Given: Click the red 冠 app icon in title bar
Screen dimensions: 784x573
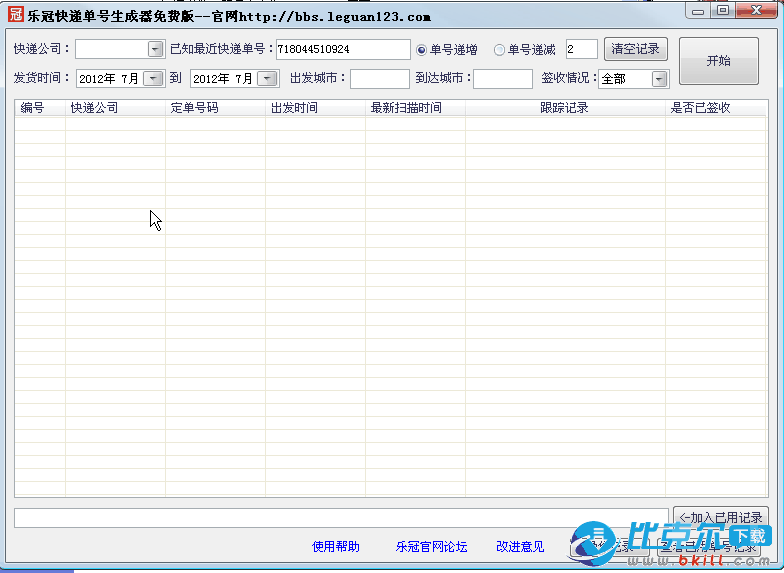Looking at the screenshot, I should click(x=16, y=14).
